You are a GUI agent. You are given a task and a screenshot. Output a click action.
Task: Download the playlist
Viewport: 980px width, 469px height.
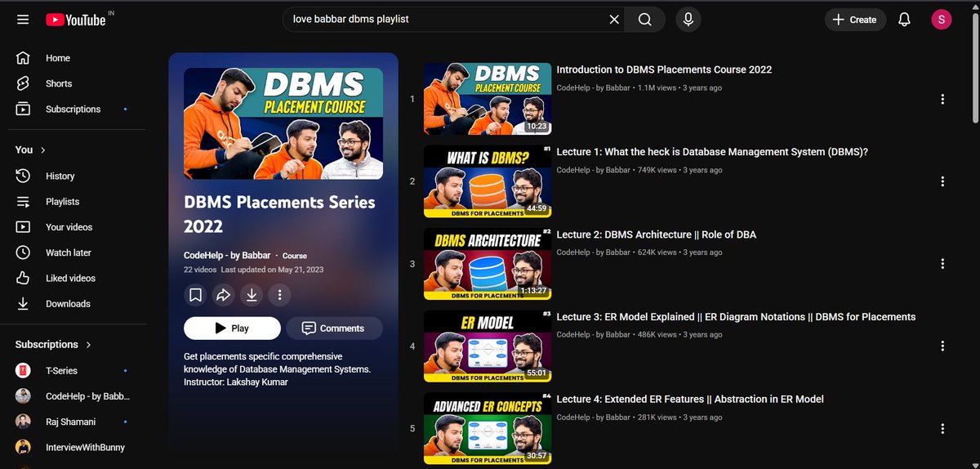252,295
